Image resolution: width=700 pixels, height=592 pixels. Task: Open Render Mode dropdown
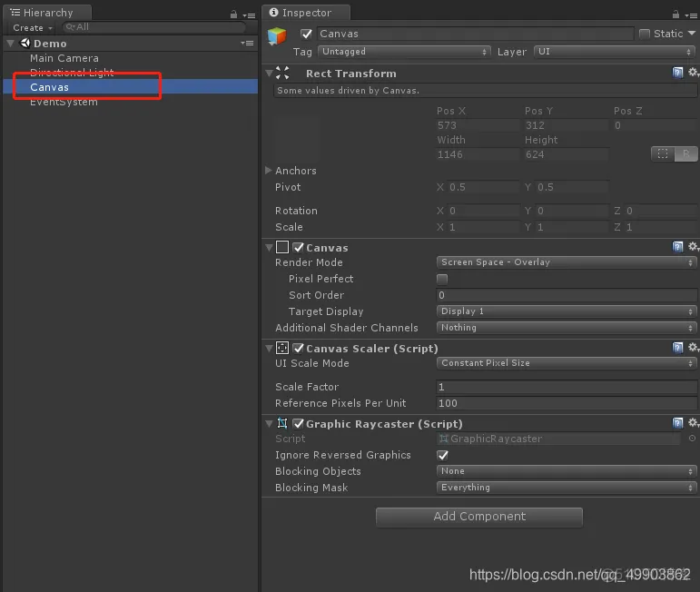[566, 262]
